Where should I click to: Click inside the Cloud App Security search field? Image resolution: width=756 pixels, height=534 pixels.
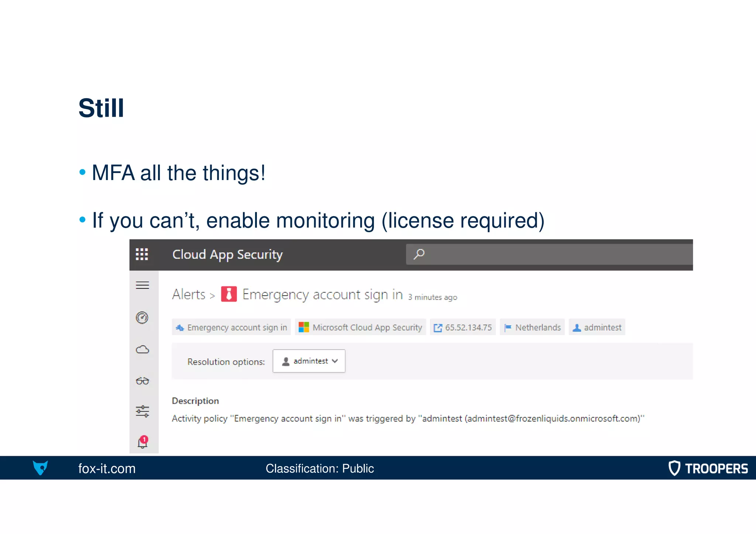click(x=549, y=254)
